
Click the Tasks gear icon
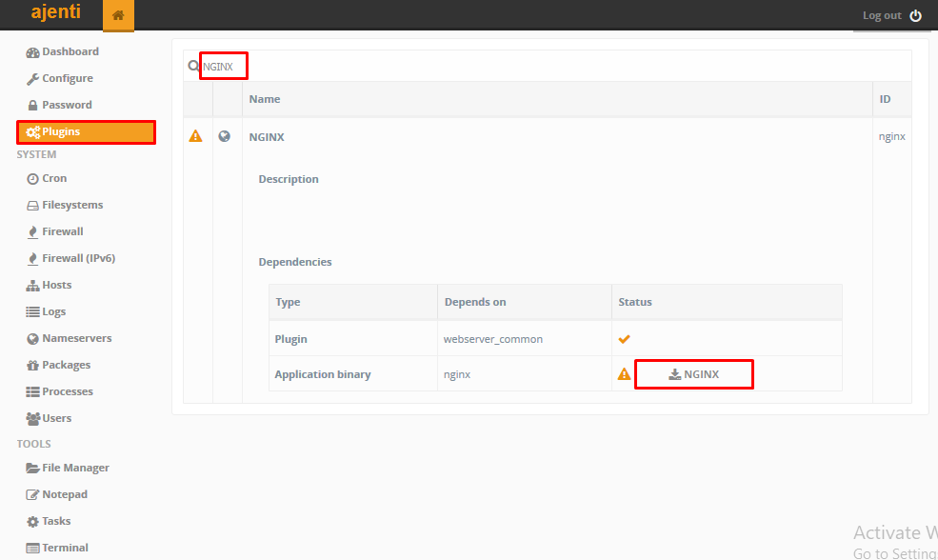32,522
